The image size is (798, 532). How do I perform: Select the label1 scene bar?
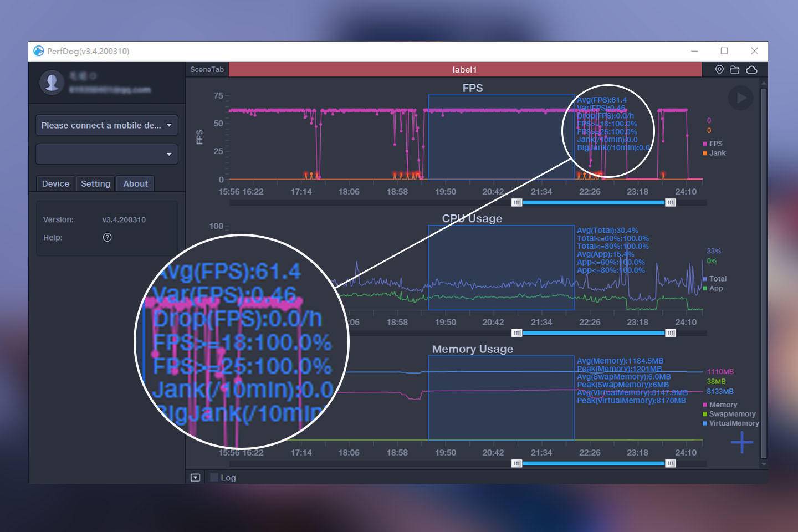pyautogui.click(x=464, y=70)
